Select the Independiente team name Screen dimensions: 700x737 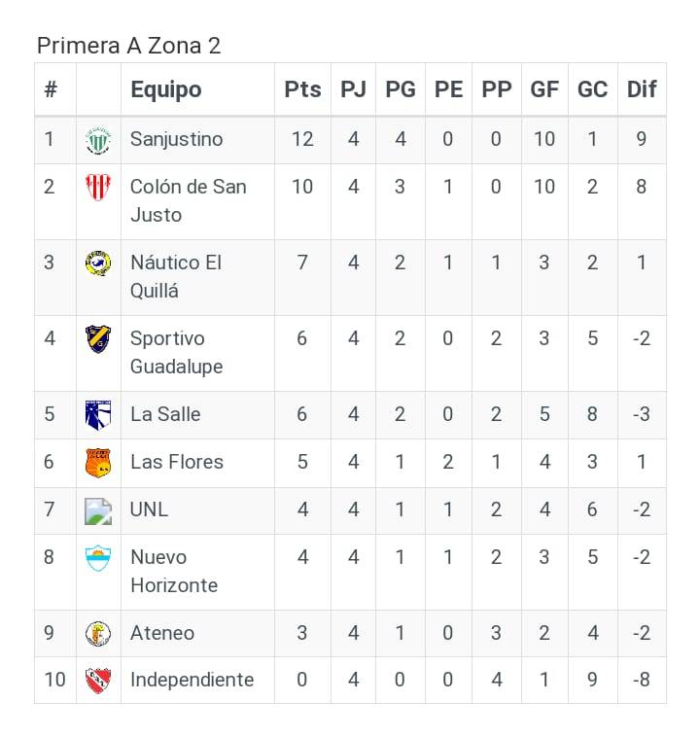pyautogui.click(x=192, y=680)
